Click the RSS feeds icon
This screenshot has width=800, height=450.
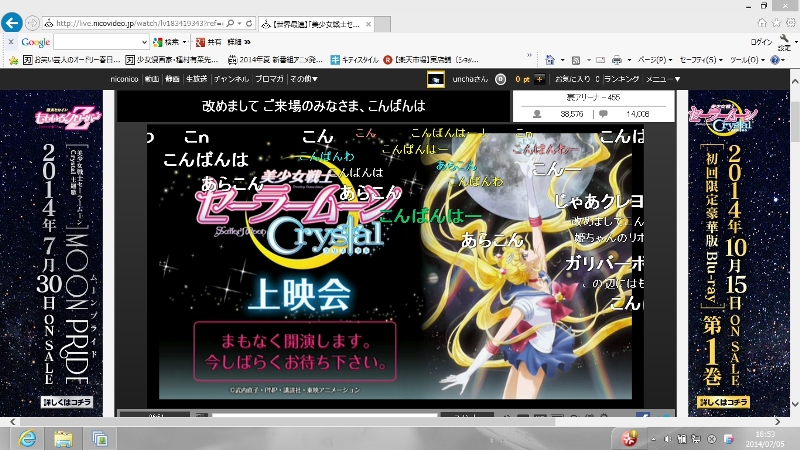pyautogui.click(x=576, y=60)
